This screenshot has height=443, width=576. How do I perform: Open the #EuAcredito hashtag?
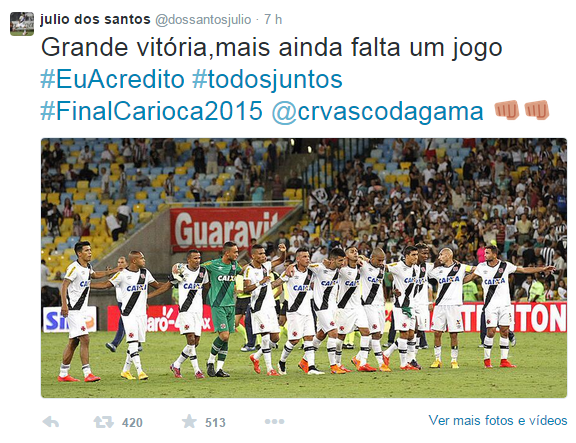pos(112,79)
